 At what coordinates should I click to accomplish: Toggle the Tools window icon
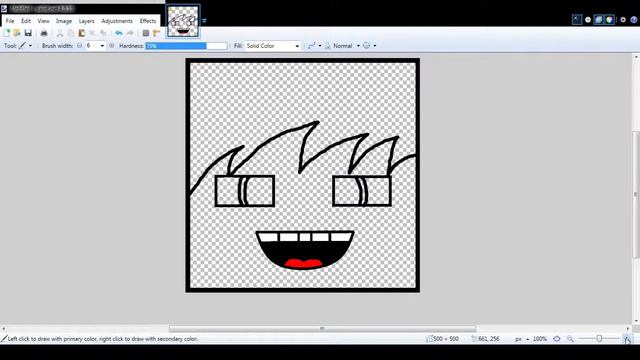[577, 19]
